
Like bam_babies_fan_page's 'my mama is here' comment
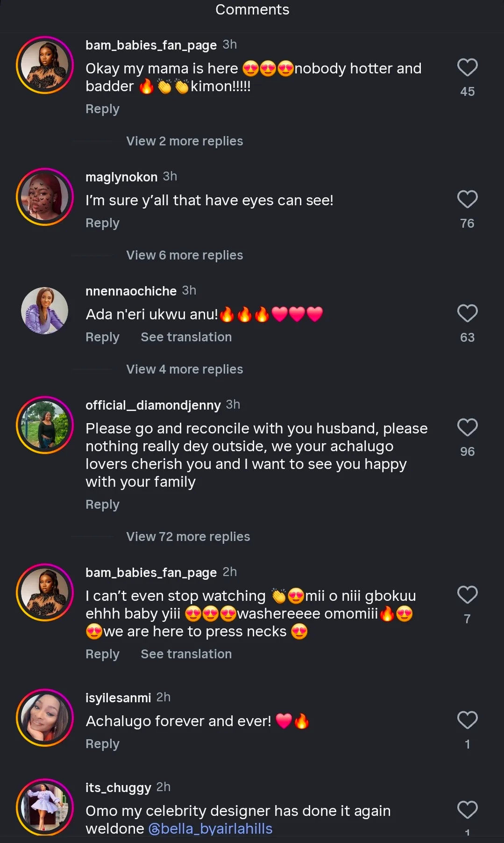(467, 68)
